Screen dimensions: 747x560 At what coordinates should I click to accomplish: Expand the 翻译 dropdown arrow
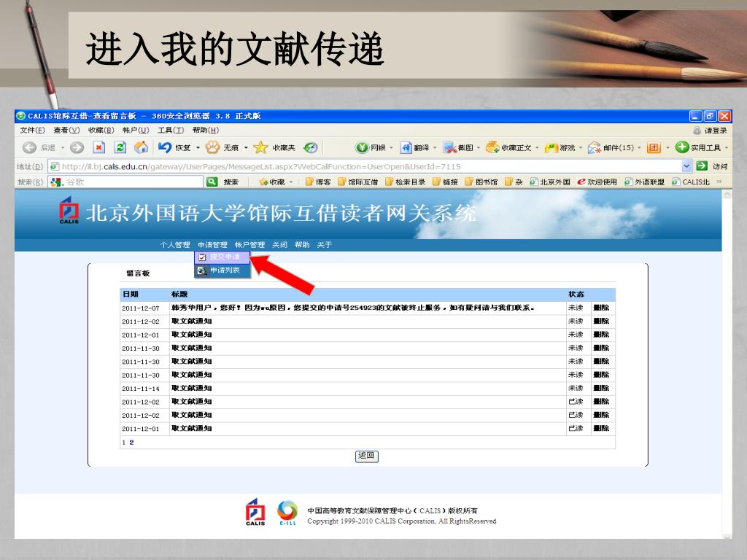coord(435,147)
